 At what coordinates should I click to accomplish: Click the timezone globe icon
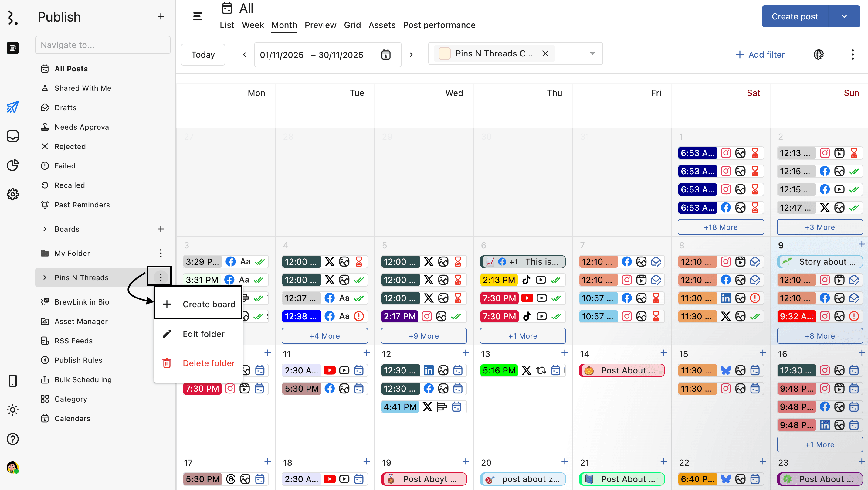click(819, 54)
